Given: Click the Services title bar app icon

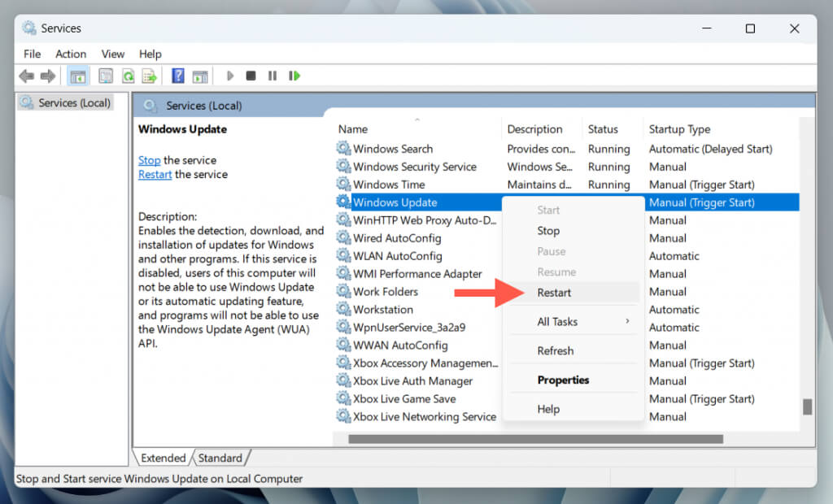Looking at the screenshot, I should click(28, 28).
